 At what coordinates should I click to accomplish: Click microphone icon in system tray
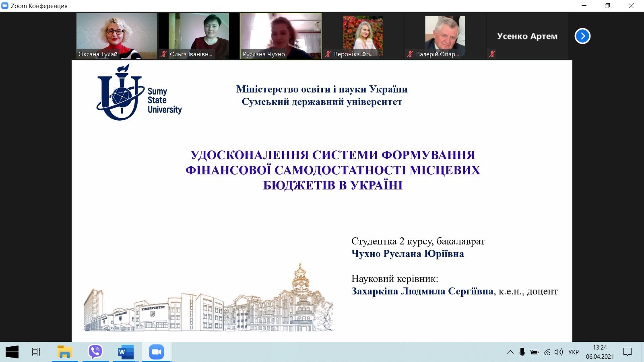coord(522,352)
